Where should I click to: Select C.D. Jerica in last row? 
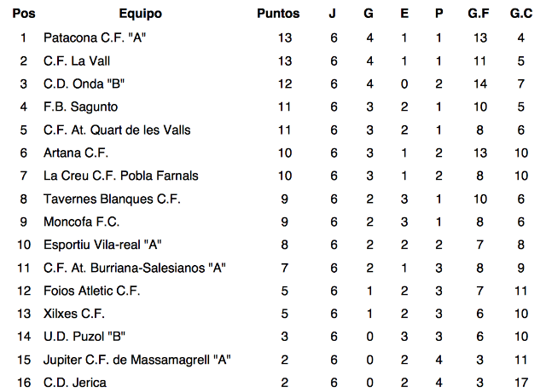(75, 383)
